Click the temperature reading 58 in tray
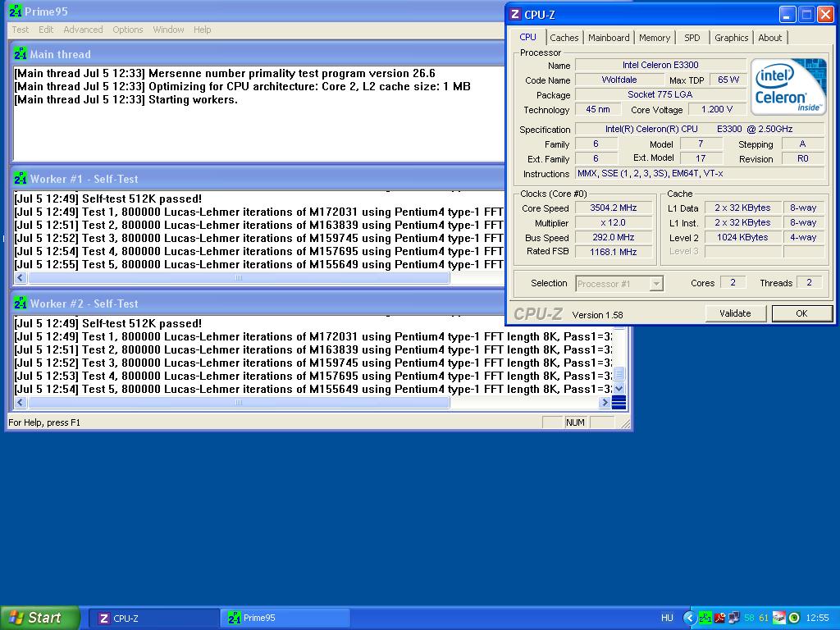Viewport: 840px width, 630px height. (x=749, y=618)
